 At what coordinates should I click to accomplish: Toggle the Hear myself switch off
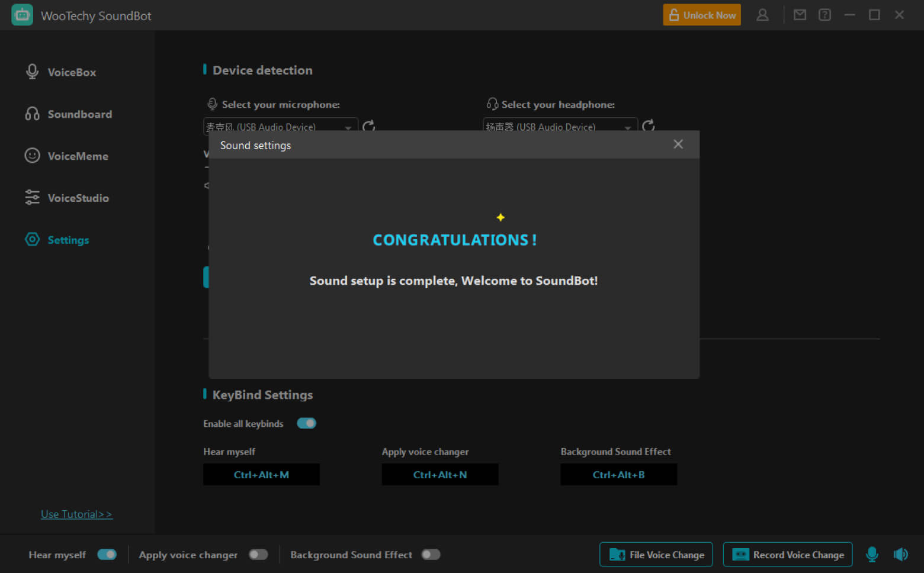107,555
